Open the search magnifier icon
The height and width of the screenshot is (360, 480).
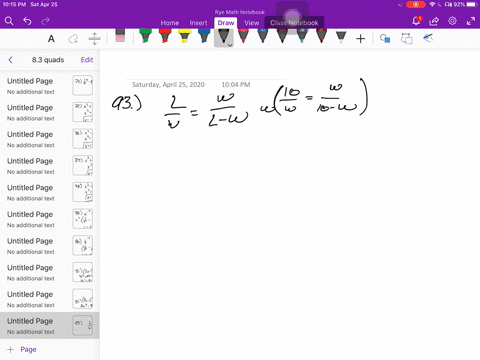[x=9, y=21]
